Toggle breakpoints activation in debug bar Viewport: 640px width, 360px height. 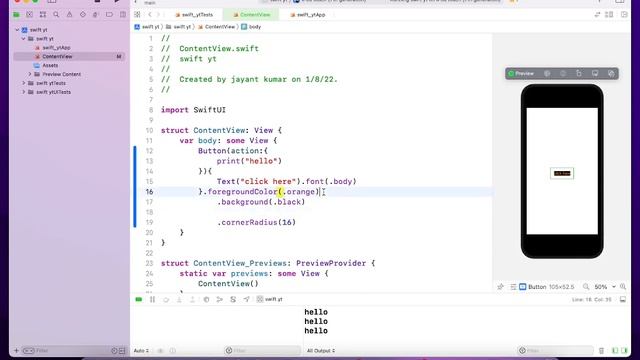tap(139, 300)
